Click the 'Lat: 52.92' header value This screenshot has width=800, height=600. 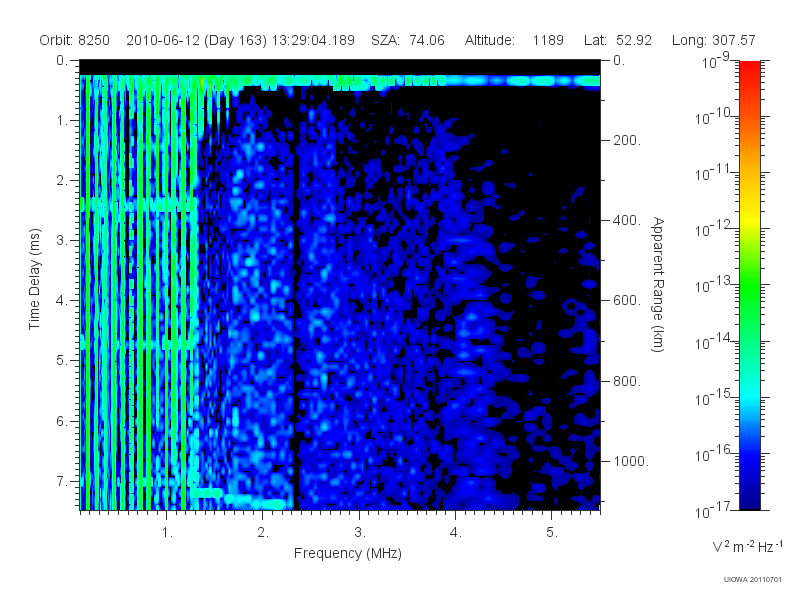click(618, 40)
